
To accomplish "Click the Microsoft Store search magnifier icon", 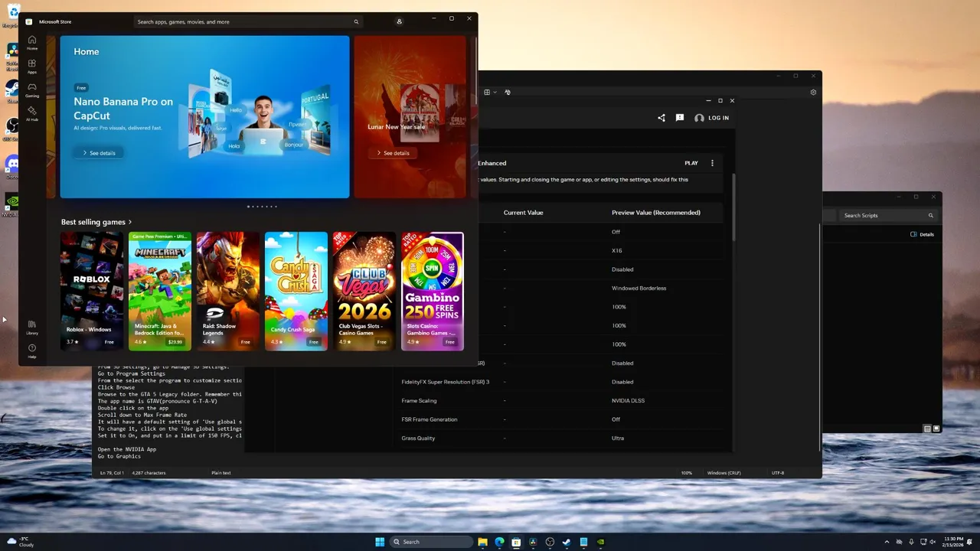I will point(356,21).
